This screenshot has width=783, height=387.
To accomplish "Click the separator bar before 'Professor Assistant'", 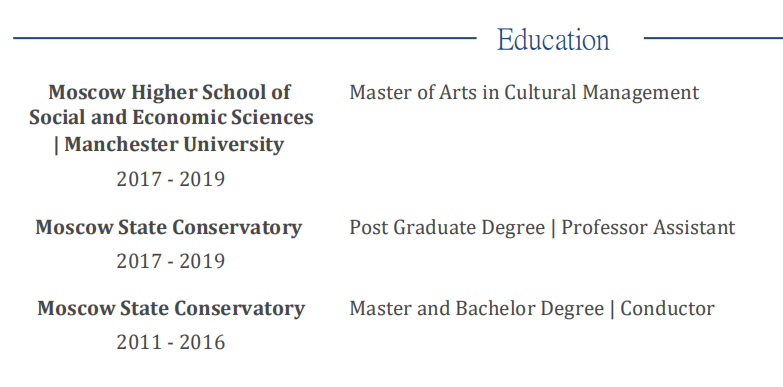I will tap(553, 228).
